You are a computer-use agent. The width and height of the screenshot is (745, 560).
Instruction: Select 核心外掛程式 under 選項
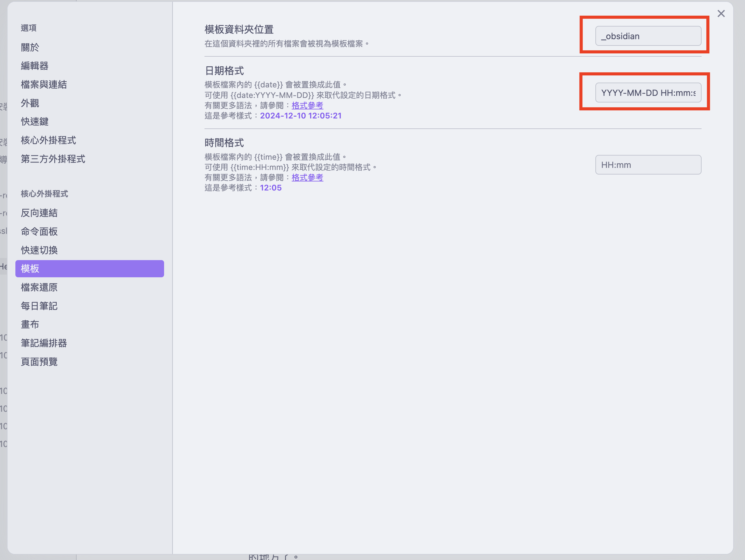coord(49,140)
